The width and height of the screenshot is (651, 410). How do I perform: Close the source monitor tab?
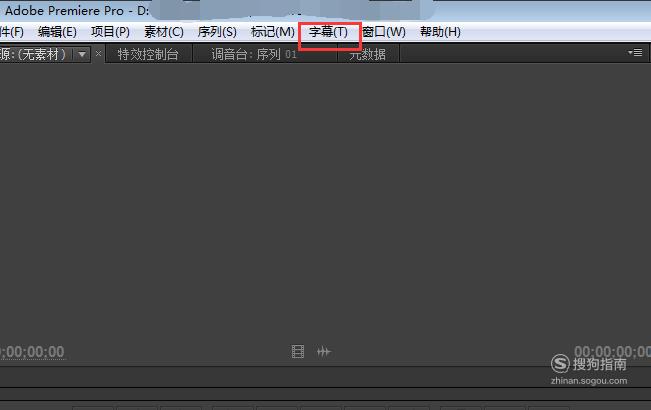(98, 54)
